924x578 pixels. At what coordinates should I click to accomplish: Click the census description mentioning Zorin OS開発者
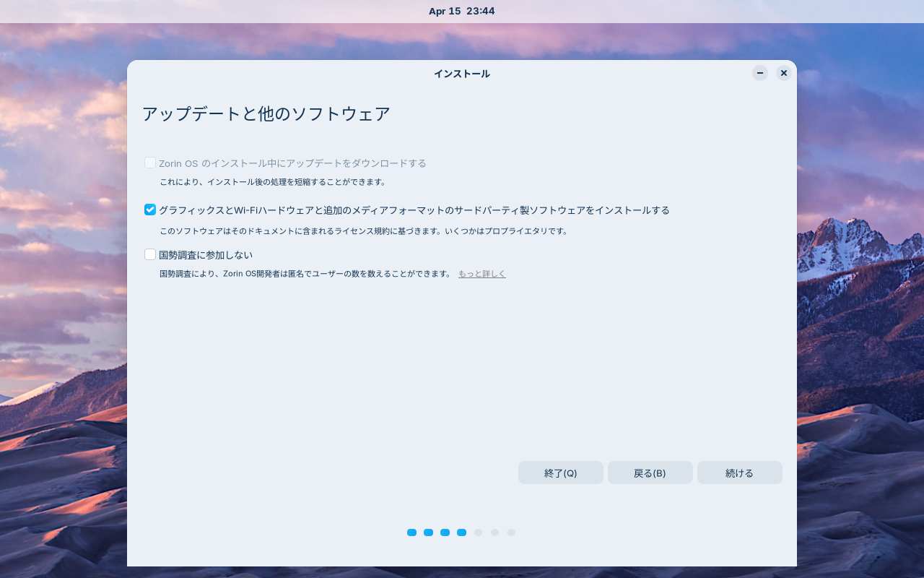[x=305, y=274]
